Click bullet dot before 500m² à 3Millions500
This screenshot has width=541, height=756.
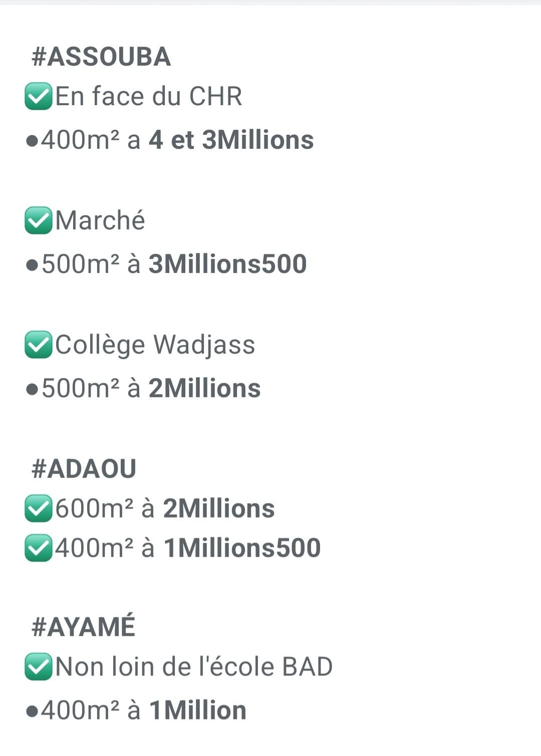click(32, 265)
